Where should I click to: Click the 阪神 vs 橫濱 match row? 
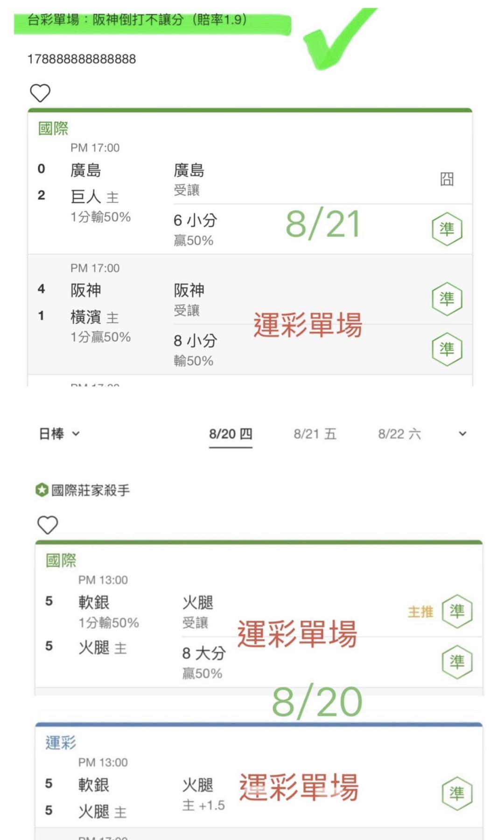[x=250, y=315]
